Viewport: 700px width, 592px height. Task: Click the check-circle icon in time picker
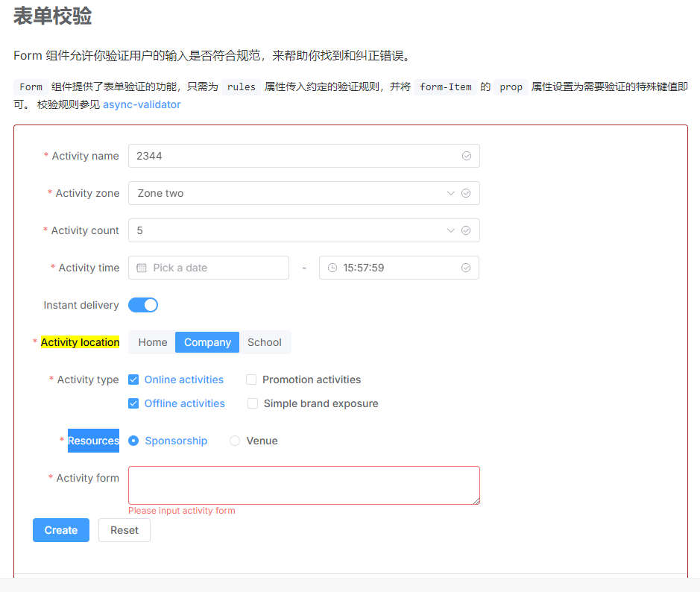coord(466,268)
